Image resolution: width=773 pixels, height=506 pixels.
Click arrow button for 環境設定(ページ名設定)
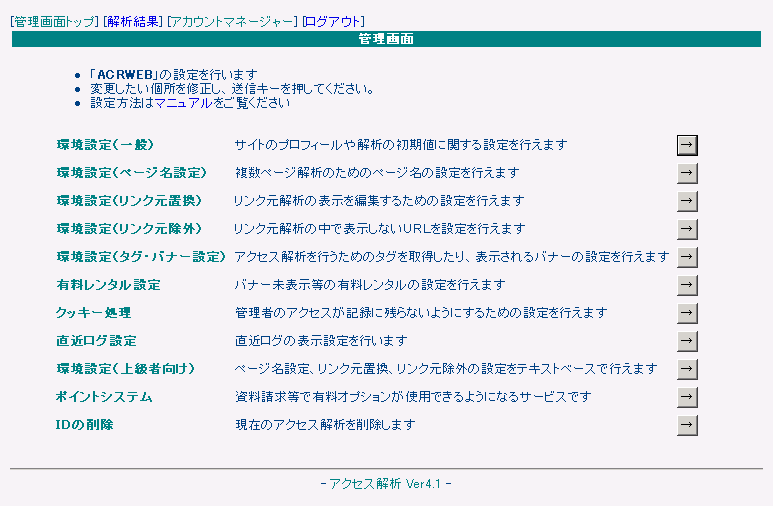pos(687,173)
